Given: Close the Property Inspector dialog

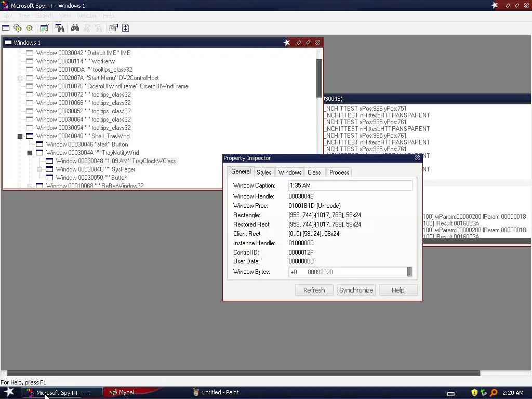Looking at the screenshot, I should (417, 158).
